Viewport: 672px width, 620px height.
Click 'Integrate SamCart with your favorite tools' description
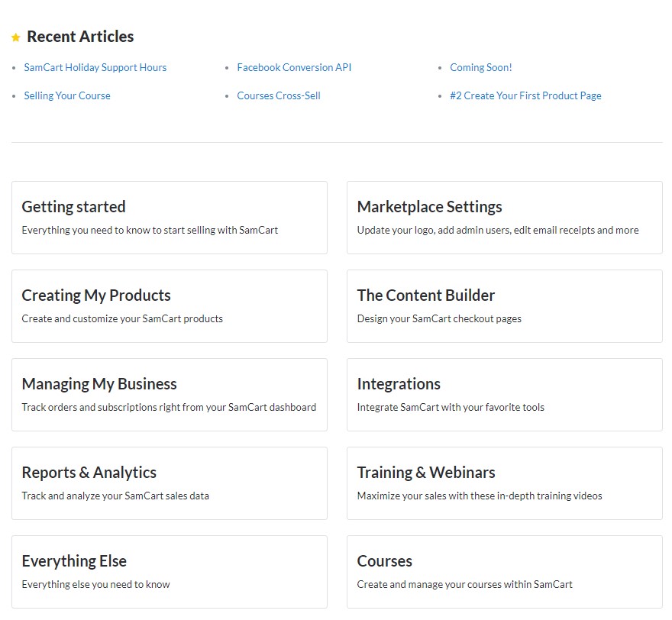[451, 407]
